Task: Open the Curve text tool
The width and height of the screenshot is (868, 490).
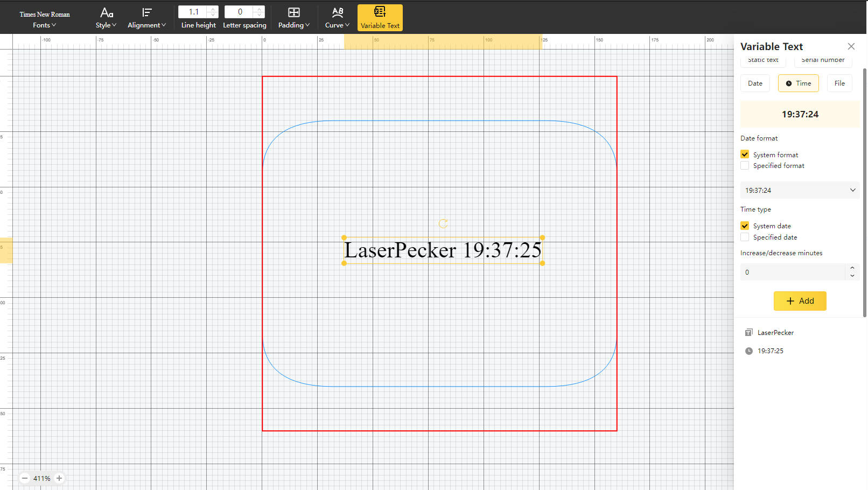Action: tap(337, 18)
